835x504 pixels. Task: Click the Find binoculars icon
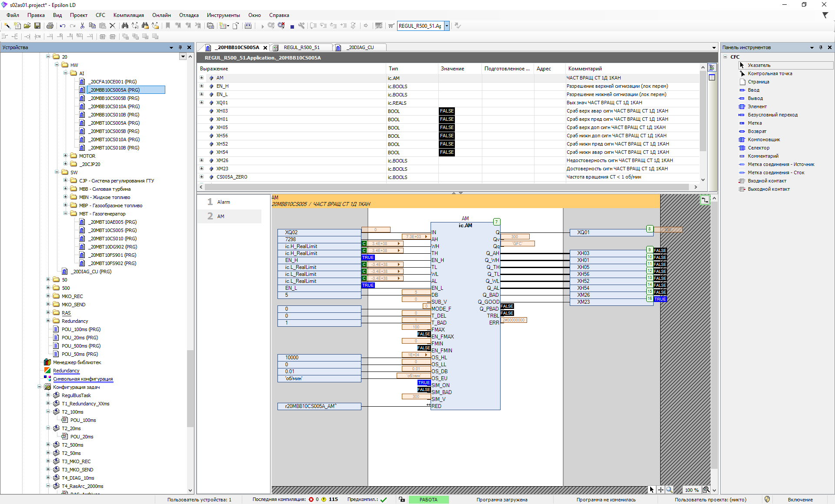(125, 26)
